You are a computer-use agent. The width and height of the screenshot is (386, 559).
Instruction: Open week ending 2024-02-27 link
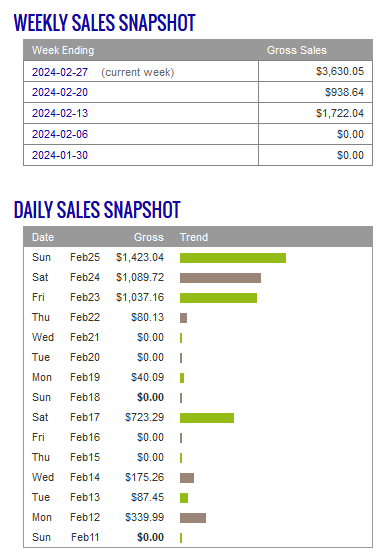coord(60,72)
